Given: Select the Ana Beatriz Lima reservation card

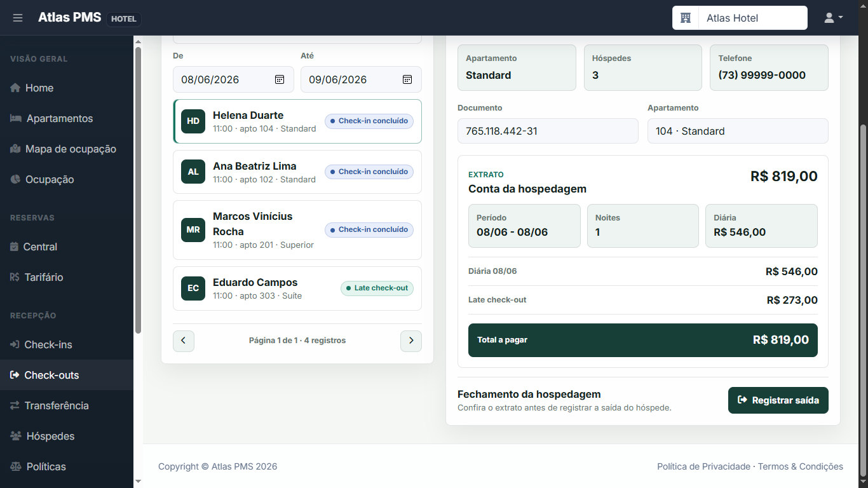Looking at the screenshot, I should pos(297,172).
